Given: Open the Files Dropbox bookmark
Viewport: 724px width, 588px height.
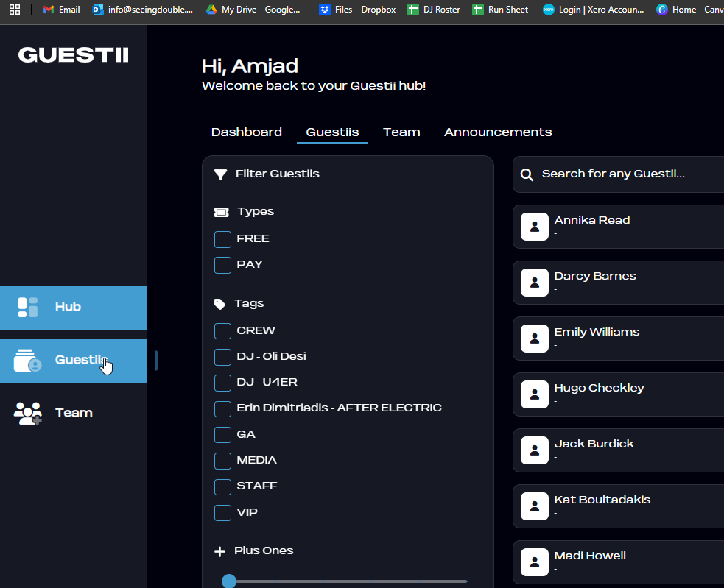Looking at the screenshot, I should click(357, 10).
